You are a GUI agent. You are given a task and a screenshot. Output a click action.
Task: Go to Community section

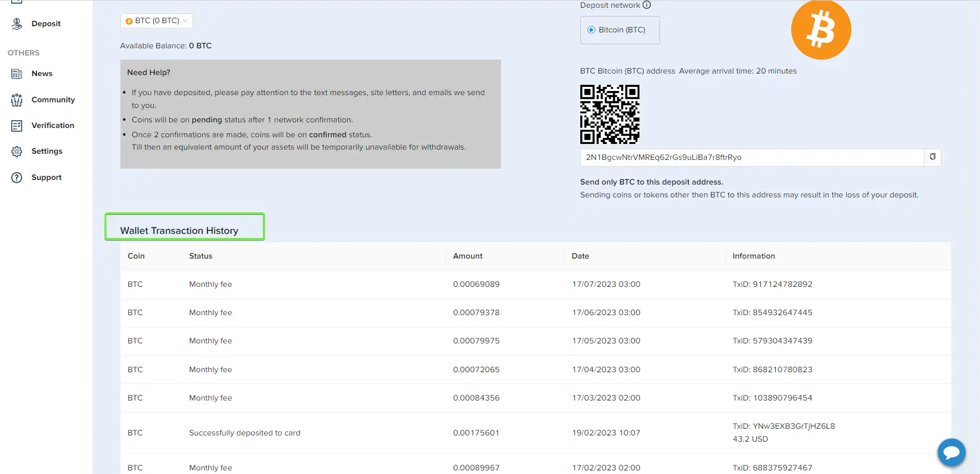click(x=53, y=100)
